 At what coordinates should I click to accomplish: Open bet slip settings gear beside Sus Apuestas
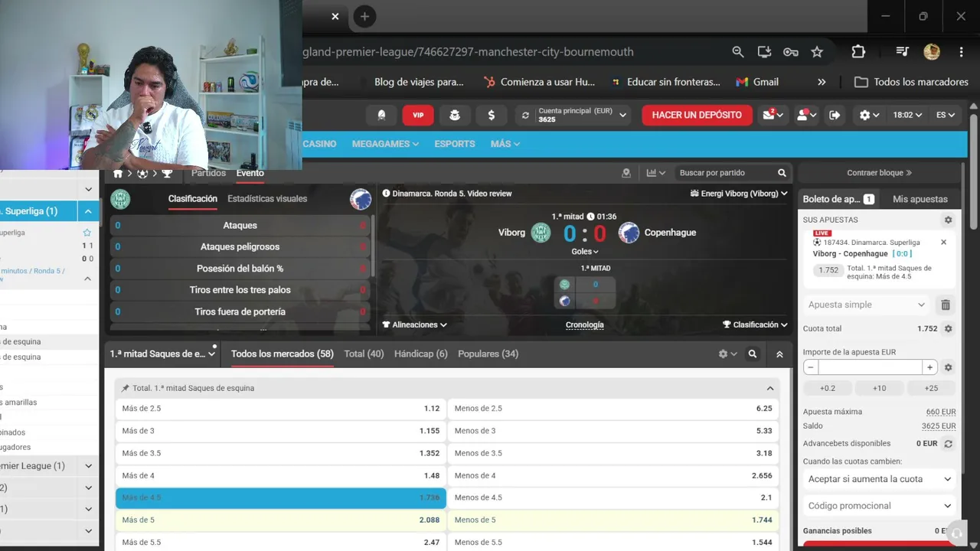(x=948, y=220)
